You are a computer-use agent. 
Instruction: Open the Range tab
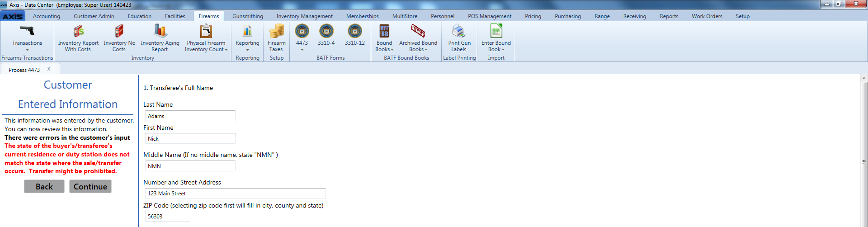coord(602,16)
